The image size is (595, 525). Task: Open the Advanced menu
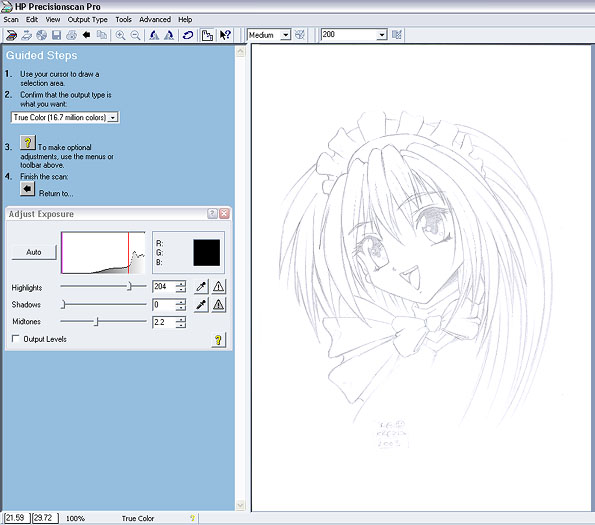pos(155,20)
